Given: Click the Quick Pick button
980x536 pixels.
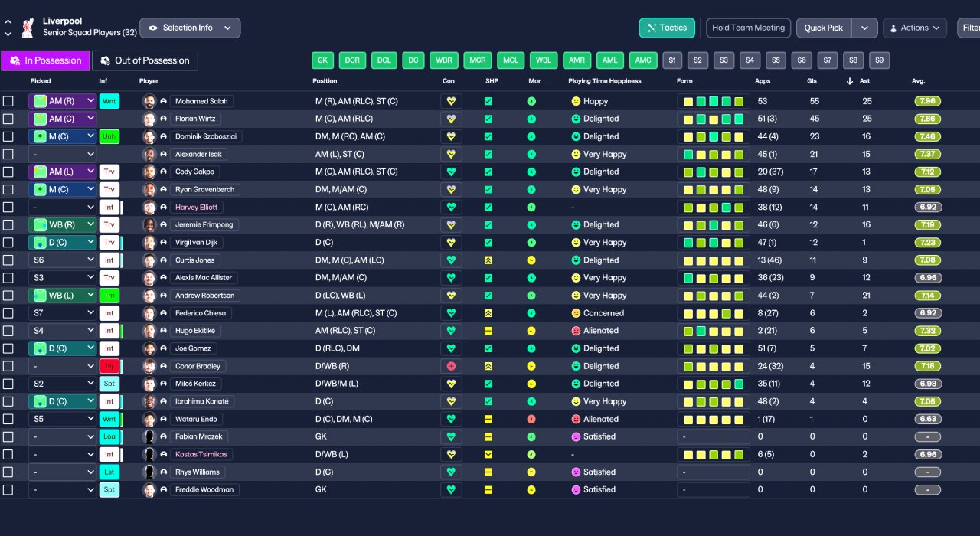Looking at the screenshot, I should pos(824,28).
